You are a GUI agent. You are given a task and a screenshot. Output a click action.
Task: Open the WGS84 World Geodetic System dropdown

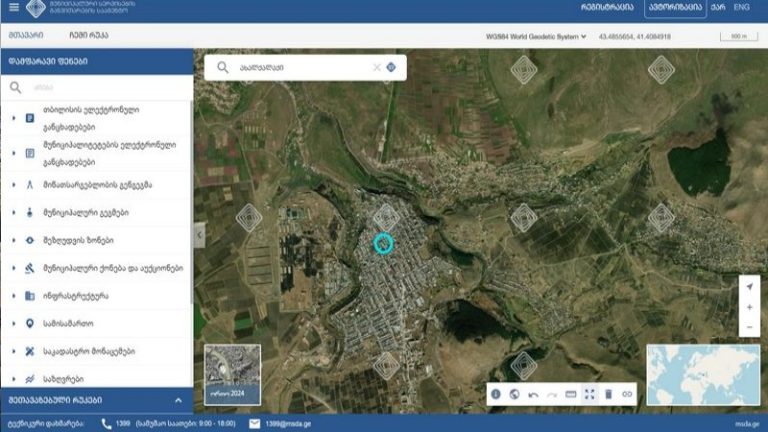click(x=536, y=36)
